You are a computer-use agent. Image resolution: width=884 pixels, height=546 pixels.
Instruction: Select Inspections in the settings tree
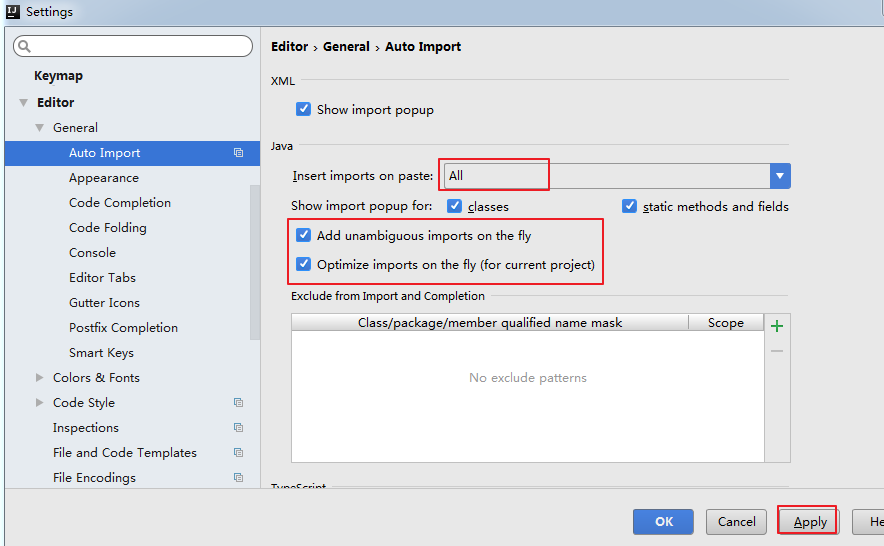(x=86, y=428)
